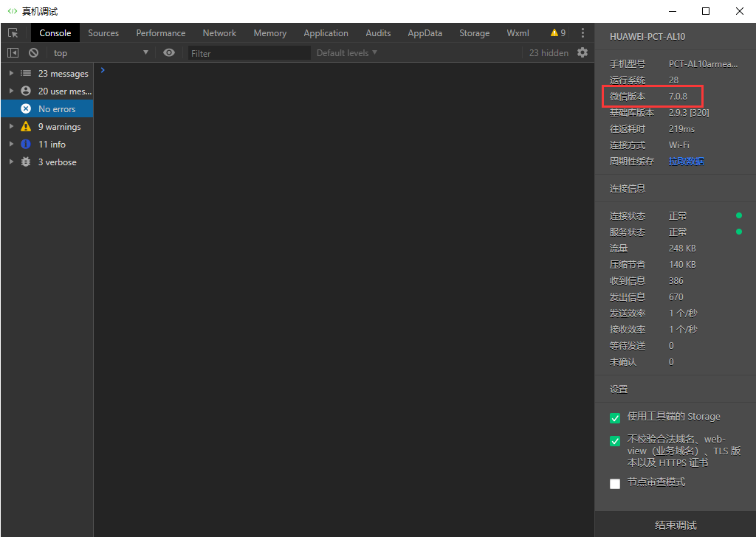Click the user icon beside user messages
756x537 pixels.
coord(26,91)
